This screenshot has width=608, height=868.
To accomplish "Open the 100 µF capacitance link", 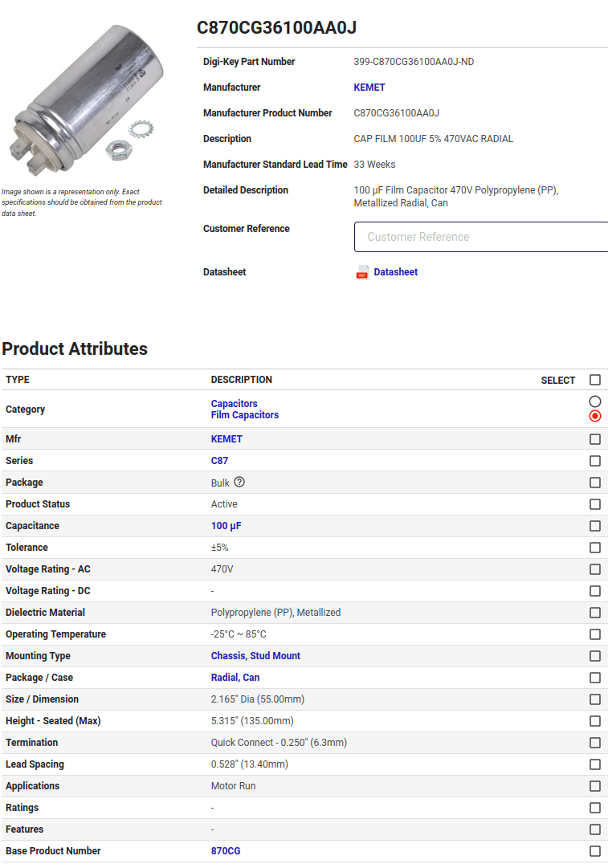I will click(226, 526).
